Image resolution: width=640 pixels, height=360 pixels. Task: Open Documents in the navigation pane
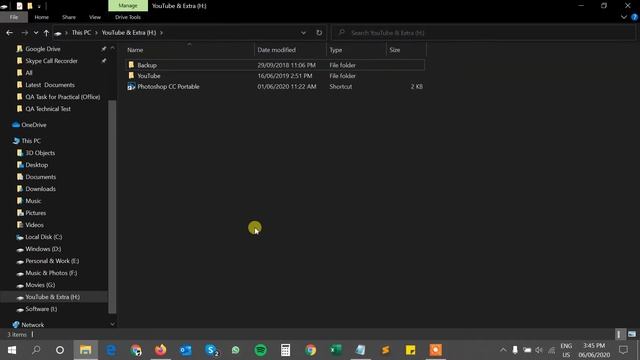tap(40, 177)
